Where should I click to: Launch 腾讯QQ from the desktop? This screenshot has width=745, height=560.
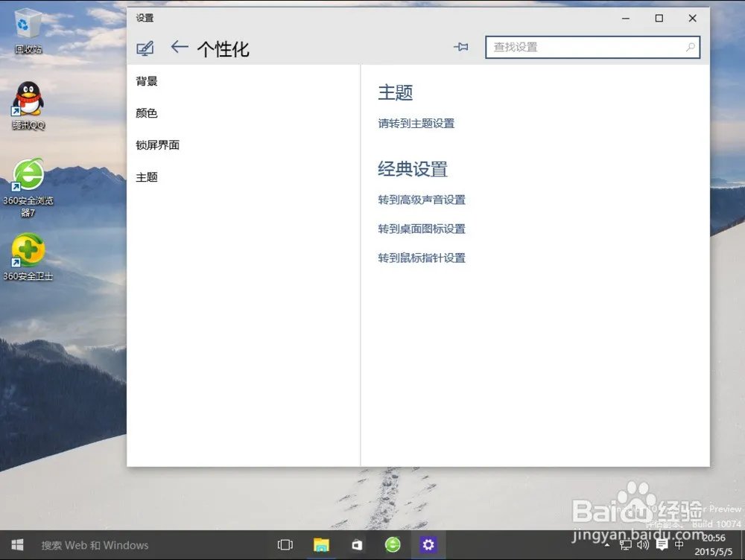click(28, 101)
